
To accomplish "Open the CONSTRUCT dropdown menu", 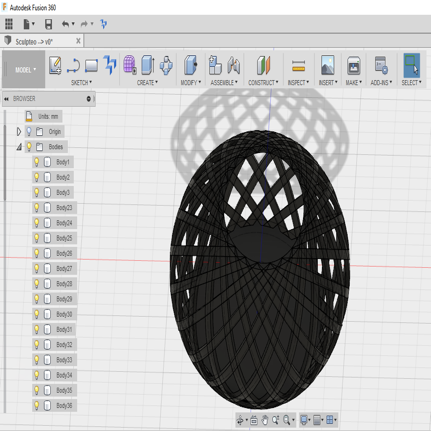I will pyautogui.click(x=263, y=82).
